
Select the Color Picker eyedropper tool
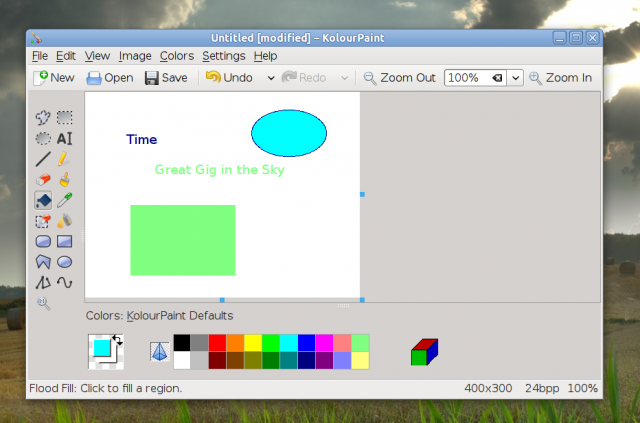pyautogui.click(x=64, y=200)
